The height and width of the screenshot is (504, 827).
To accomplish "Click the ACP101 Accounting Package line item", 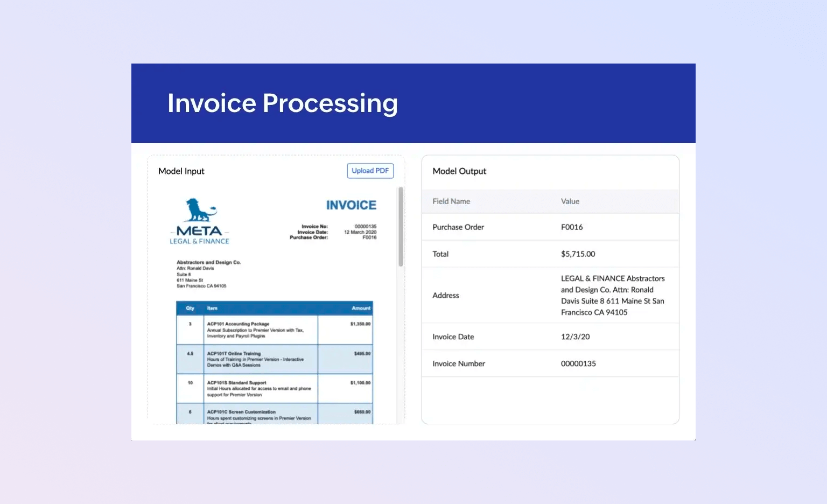I will 238,324.
